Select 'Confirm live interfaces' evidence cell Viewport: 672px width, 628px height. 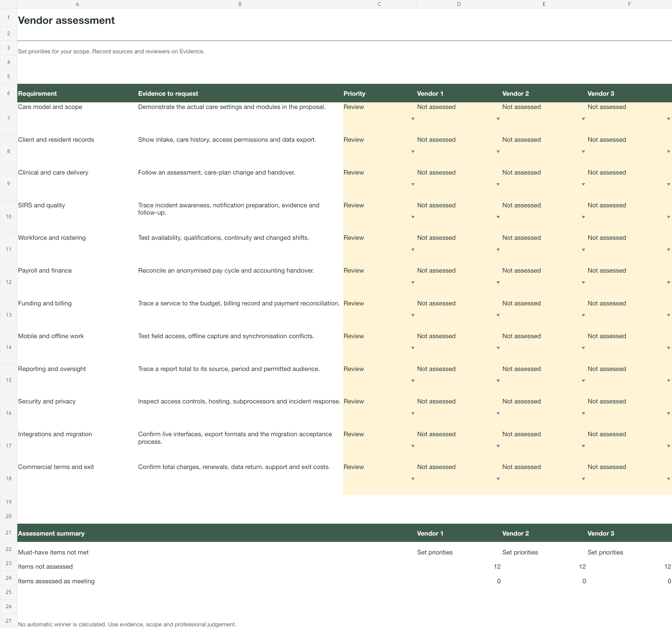(x=240, y=446)
